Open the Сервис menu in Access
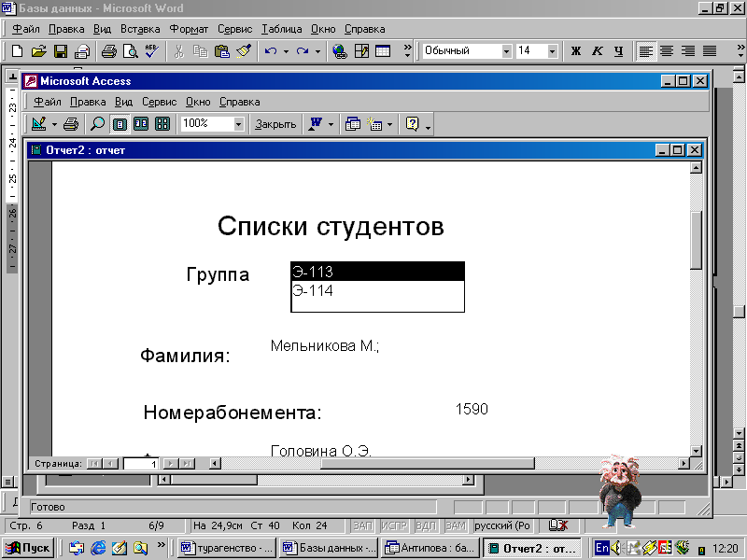Viewport: 747px width, 560px height. (159, 102)
